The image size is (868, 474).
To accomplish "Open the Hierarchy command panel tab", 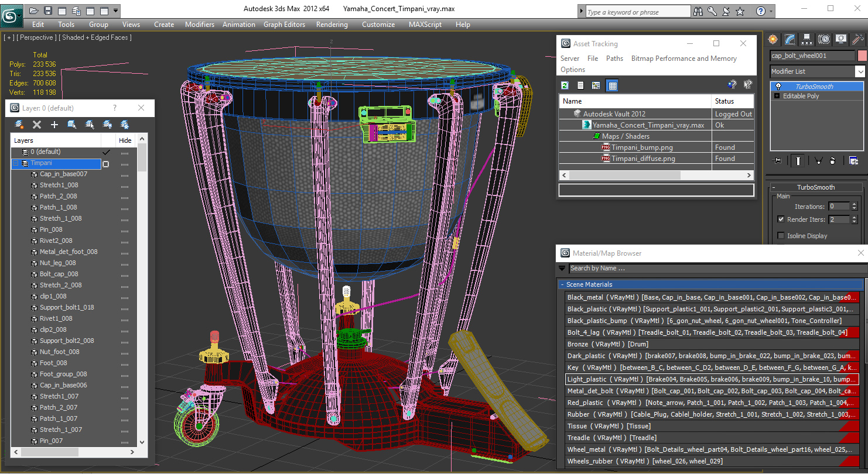I will click(x=807, y=39).
